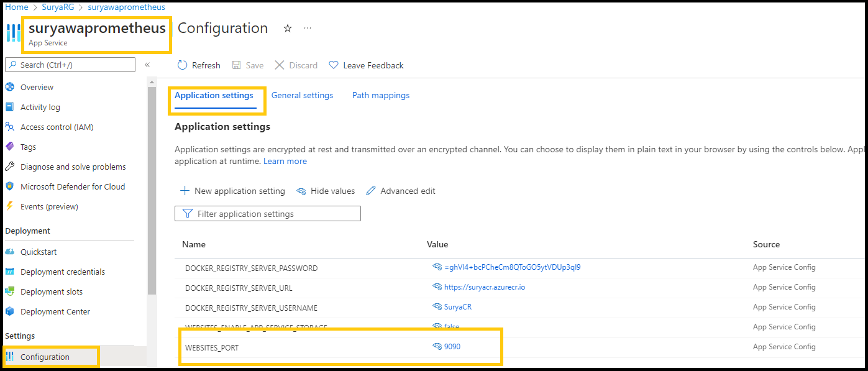Collapse the sidebar with the double chevron
868x371 pixels.
[147, 65]
